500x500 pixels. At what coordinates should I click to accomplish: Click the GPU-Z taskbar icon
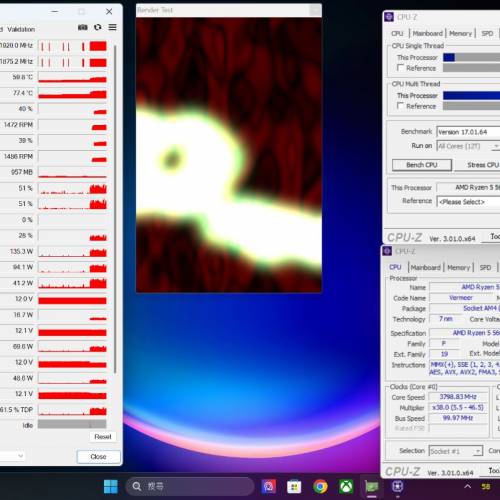pyautogui.click(x=372, y=487)
